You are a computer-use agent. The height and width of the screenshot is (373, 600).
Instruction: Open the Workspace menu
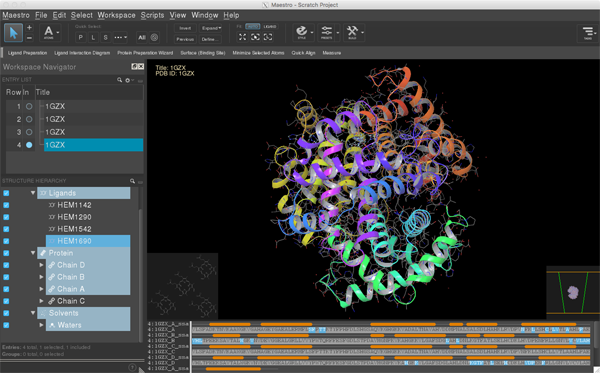tap(116, 15)
